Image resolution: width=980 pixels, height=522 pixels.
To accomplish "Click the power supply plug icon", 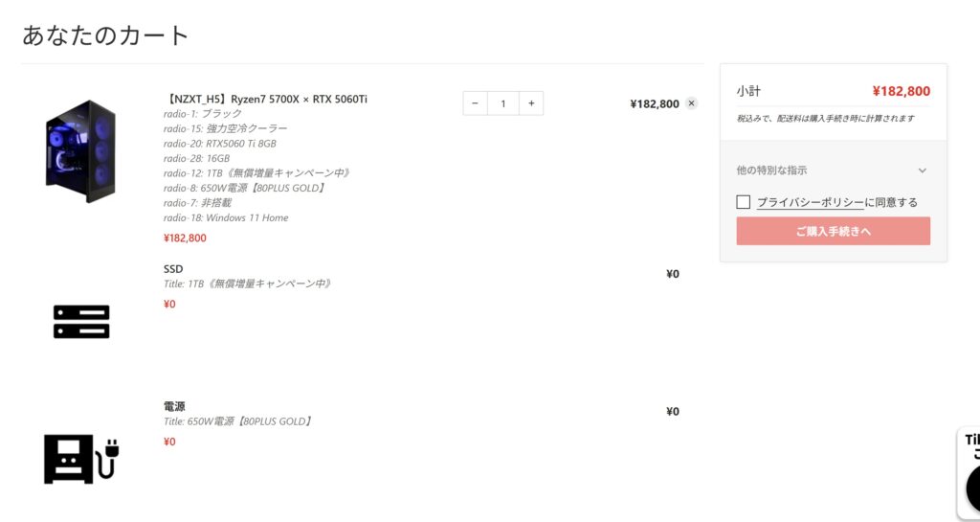I will tap(81, 459).
